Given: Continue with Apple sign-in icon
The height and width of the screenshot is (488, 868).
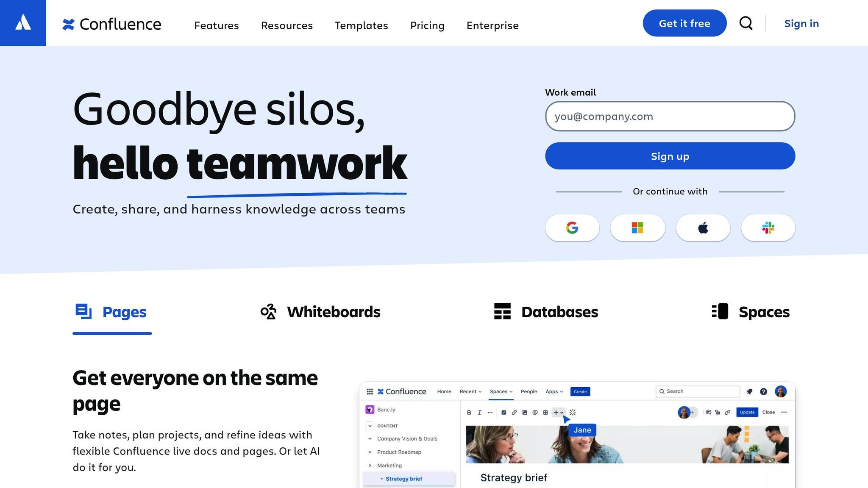Looking at the screenshot, I should coord(703,228).
